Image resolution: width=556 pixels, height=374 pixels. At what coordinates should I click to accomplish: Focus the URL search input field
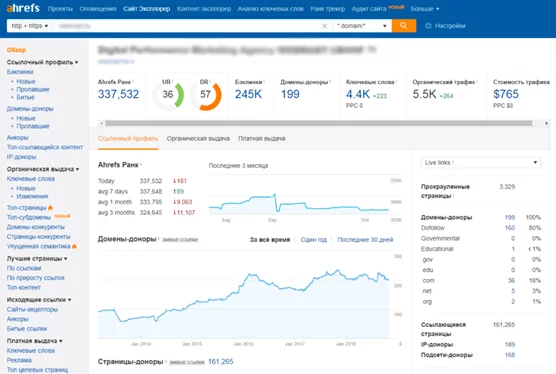(187, 26)
